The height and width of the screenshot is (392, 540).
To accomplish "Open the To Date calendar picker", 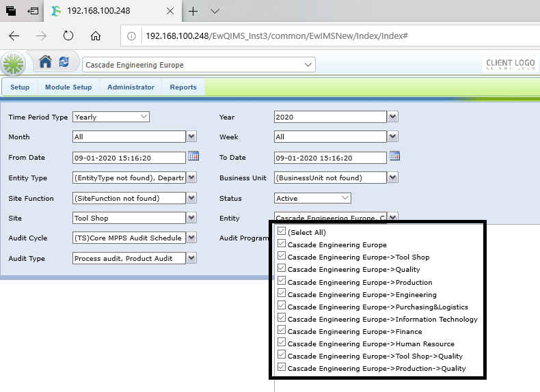I will click(394, 156).
